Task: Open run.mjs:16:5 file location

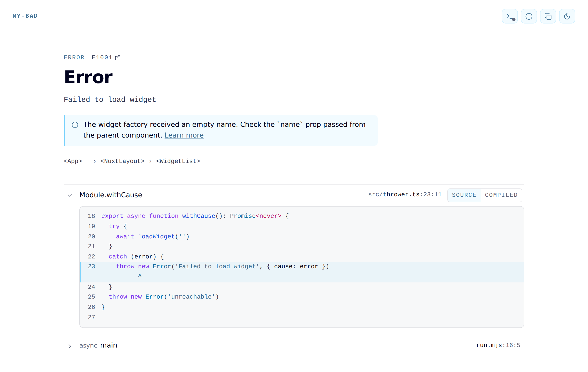Action: tap(498, 345)
